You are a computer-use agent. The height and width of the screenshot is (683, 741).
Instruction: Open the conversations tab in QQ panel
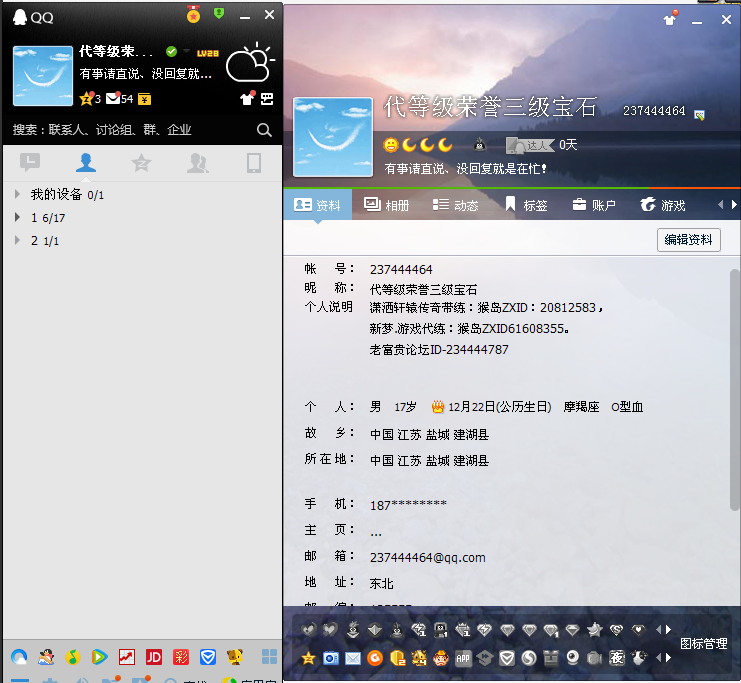30,163
